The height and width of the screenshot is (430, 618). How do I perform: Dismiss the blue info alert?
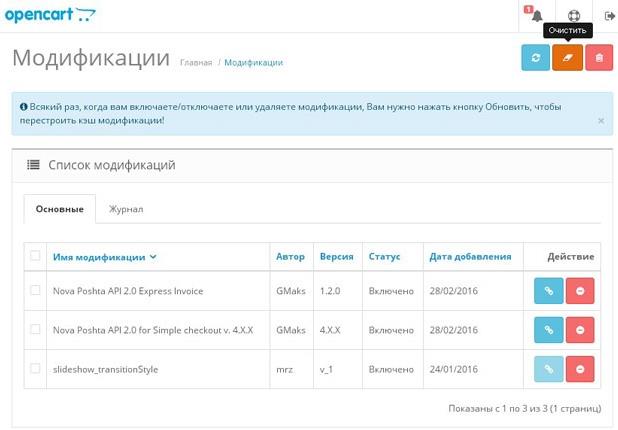point(600,120)
